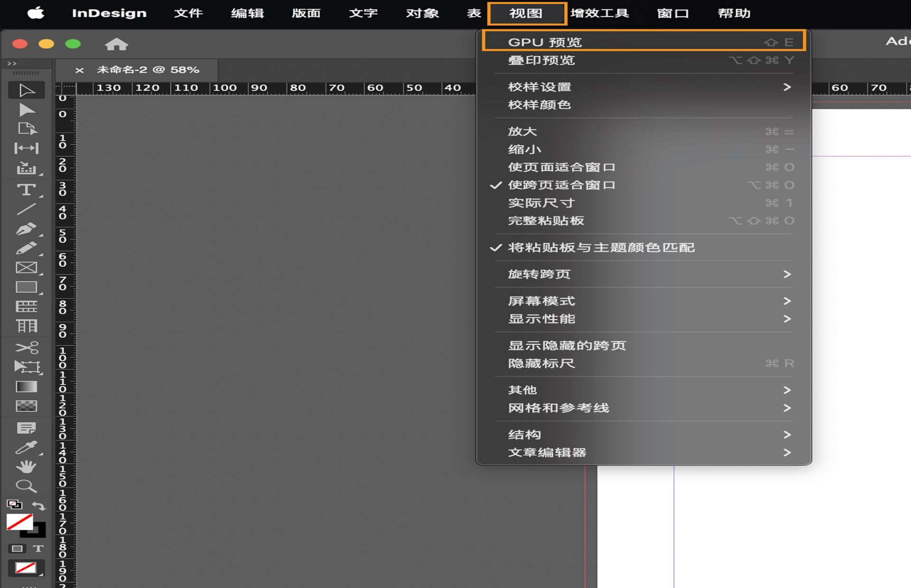The image size is (911, 588).
Task: Switch to the 未命名-2 document tab
Action: tap(147, 70)
